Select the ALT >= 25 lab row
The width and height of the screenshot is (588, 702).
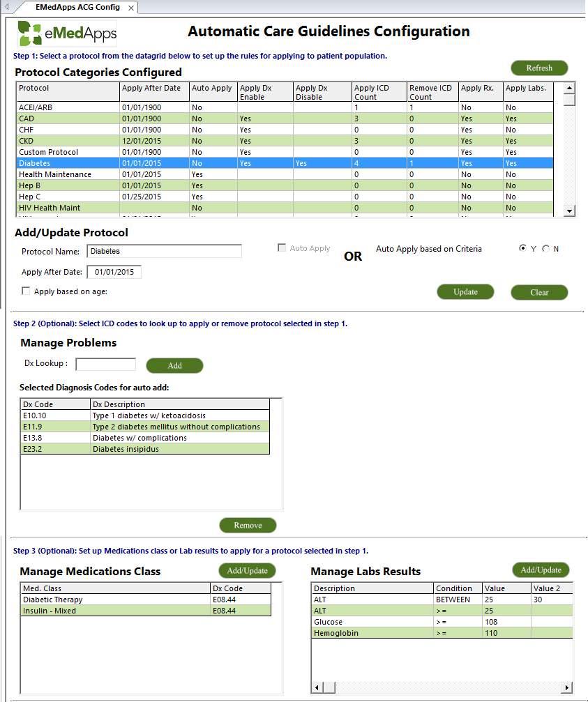442,611
